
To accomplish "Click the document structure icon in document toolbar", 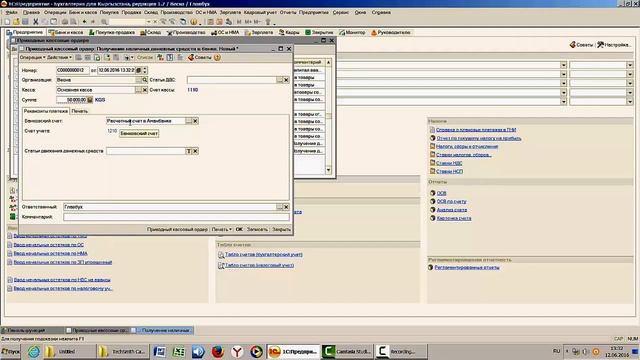I will point(180,58).
